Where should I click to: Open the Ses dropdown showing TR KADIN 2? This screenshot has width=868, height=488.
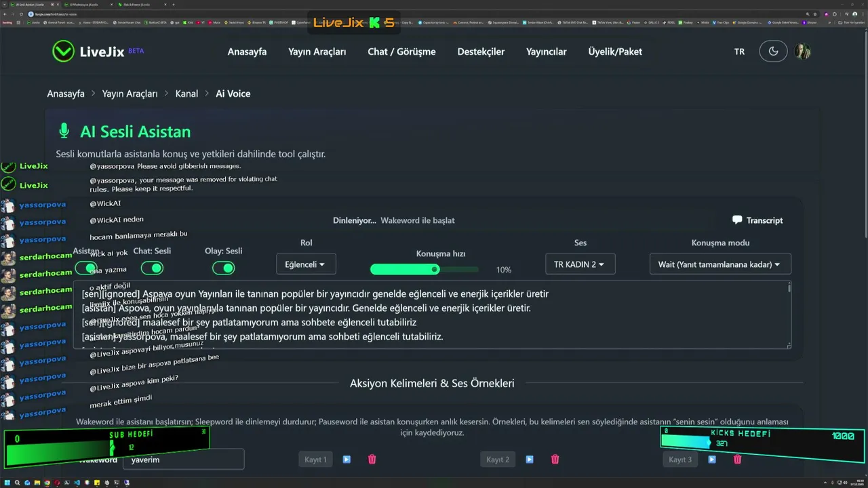pyautogui.click(x=580, y=264)
